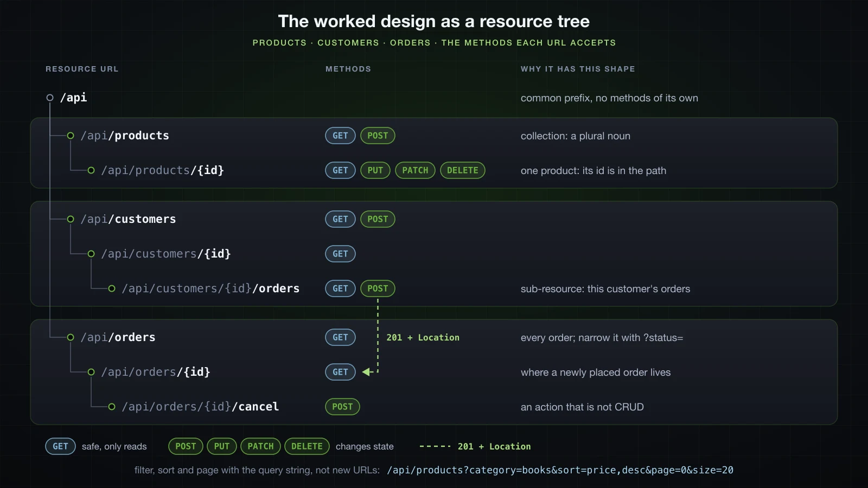This screenshot has width=868, height=488.
Task: Click PATCH badge in the products/{id} row
Action: tap(415, 170)
